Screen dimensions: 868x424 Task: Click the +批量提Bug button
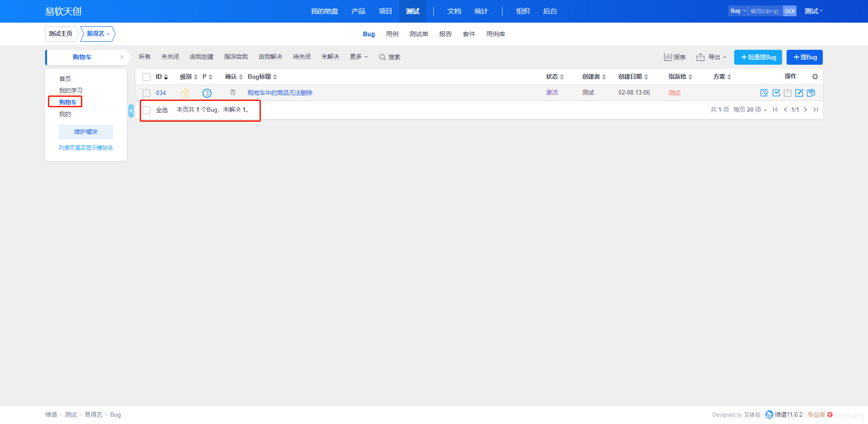(x=758, y=57)
